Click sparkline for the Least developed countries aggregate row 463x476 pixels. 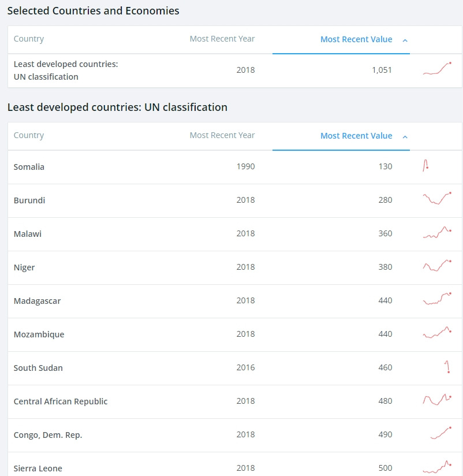coord(437,69)
